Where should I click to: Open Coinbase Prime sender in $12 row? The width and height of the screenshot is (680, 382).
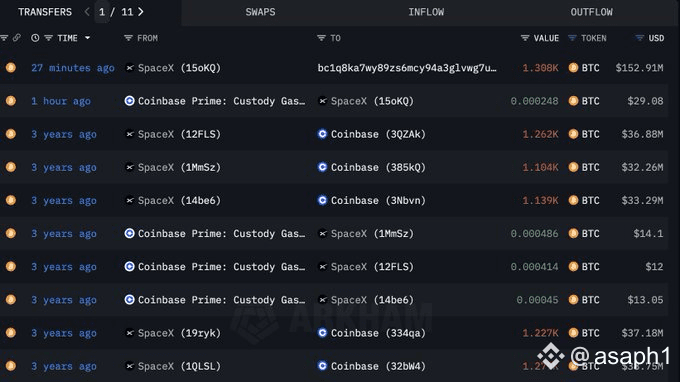[221, 267]
